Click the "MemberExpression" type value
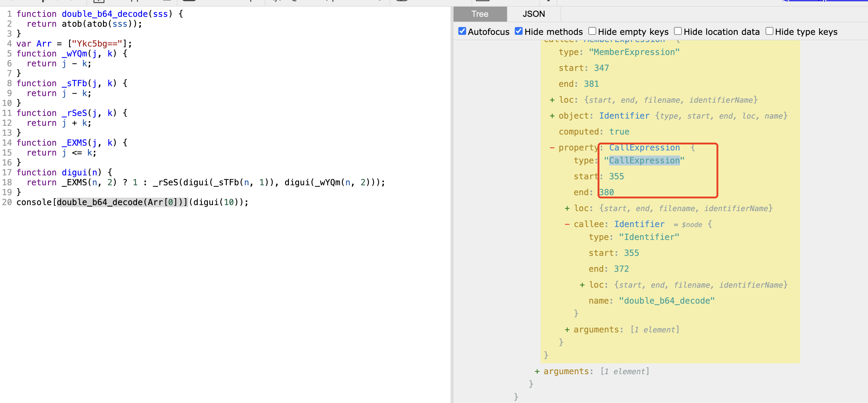The height and width of the screenshot is (403, 868). [x=634, y=52]
